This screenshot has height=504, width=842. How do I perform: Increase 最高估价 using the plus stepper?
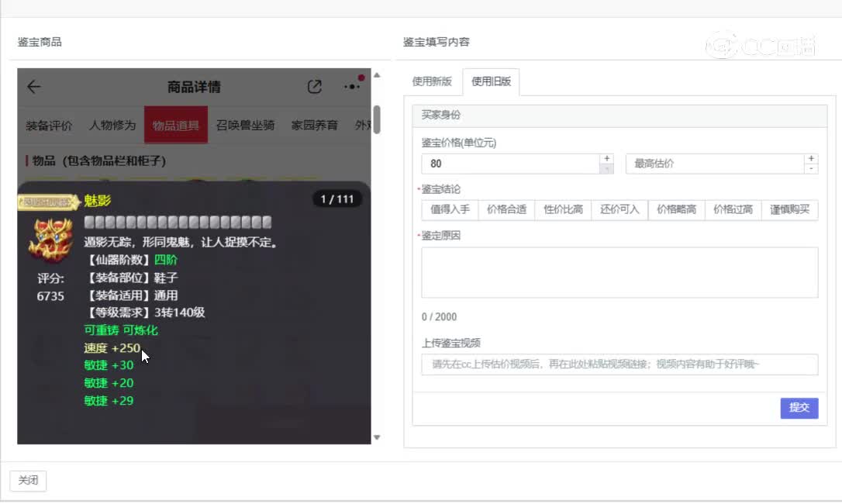point(811,158)
